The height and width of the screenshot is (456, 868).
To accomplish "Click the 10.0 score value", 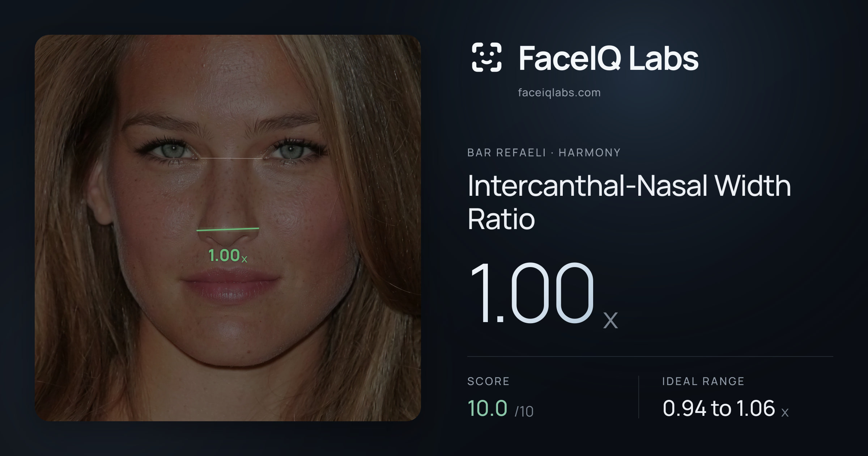I will (487, 408).
